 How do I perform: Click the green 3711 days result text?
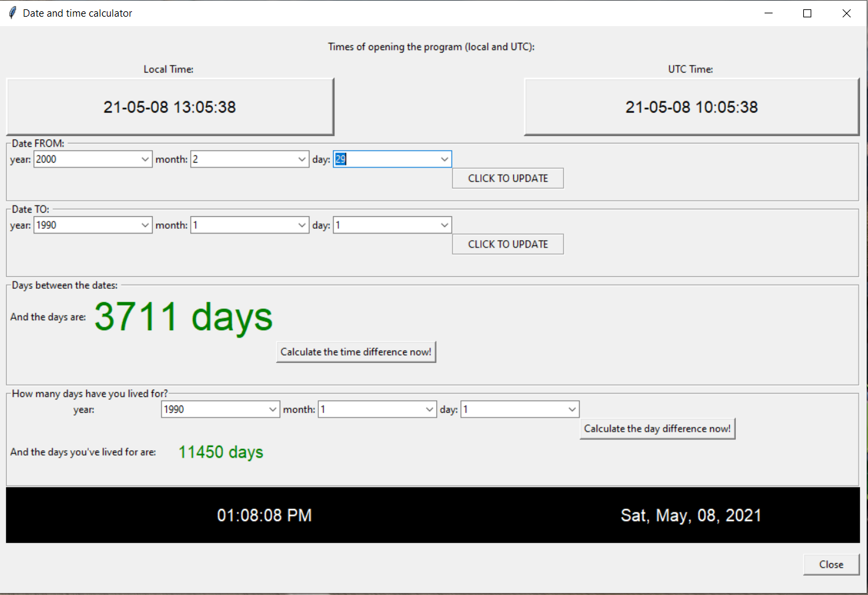(183, 317)
